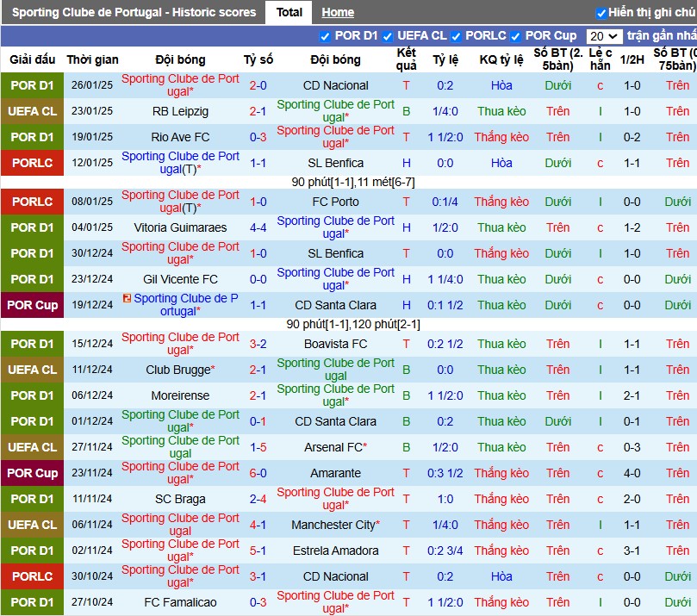
Task: Open the 4-4 Vitoria Guimaraes score
Action: pyautogui.click(x=258, y=227)
